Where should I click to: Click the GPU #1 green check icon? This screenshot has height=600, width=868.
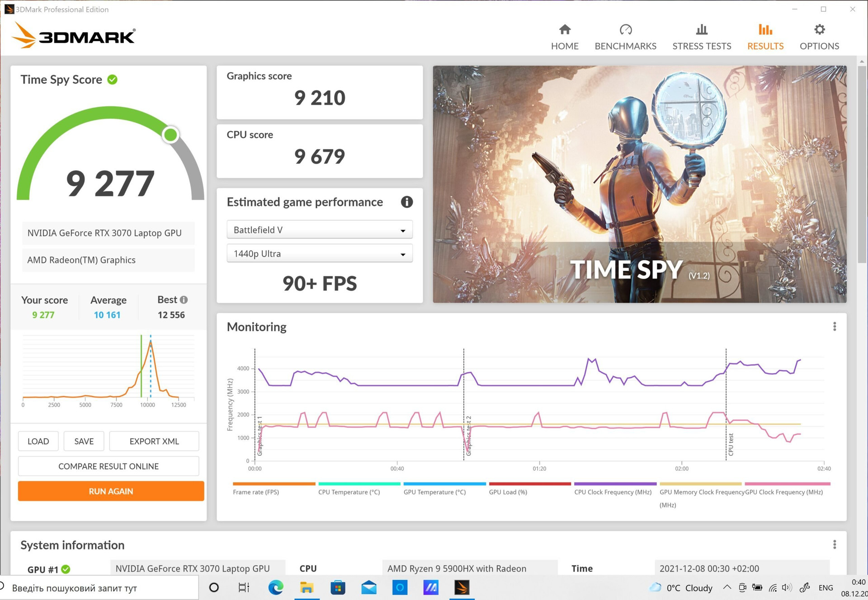(66, 569)
